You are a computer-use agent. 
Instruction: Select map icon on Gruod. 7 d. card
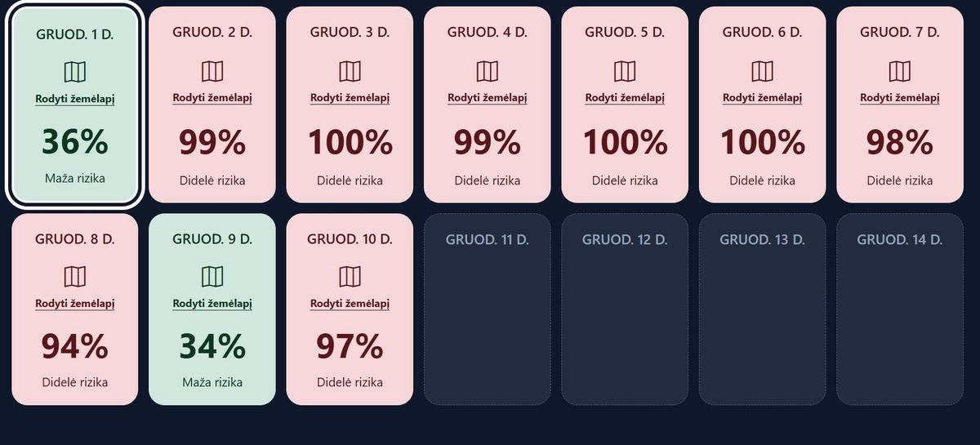(x=899, y=72)
